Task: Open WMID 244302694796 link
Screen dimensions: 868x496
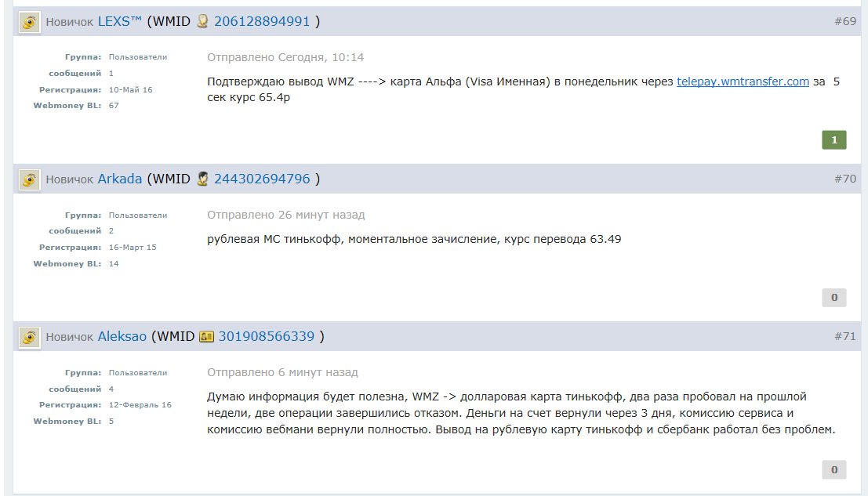Action: point(262,179)
